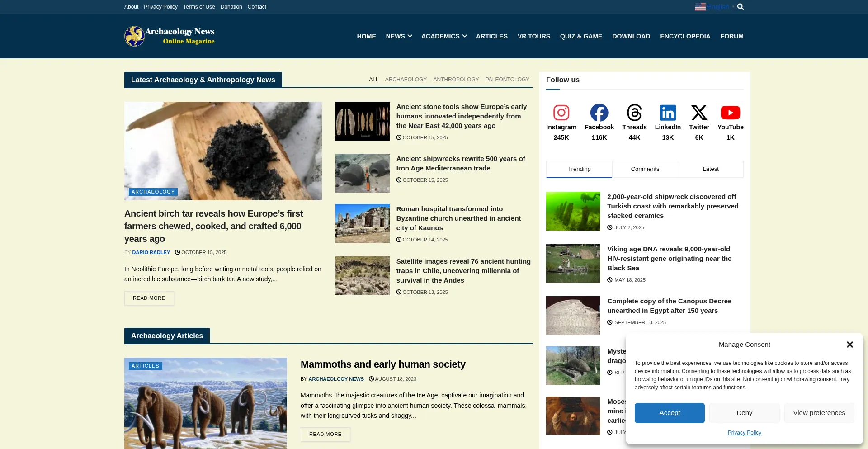This screenshot has width=868, height=449.
Task: Open the Threads social icon
Action: (634, 113)
